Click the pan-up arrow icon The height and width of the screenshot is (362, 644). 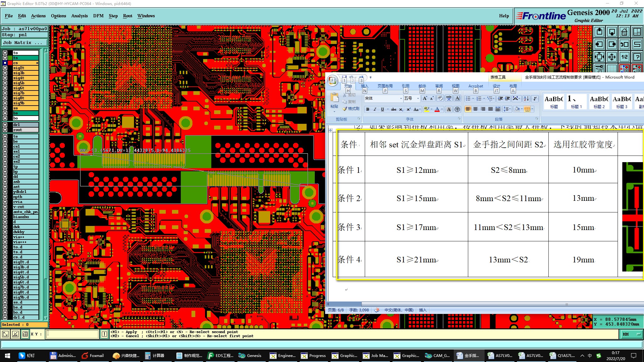coord(599,32)
